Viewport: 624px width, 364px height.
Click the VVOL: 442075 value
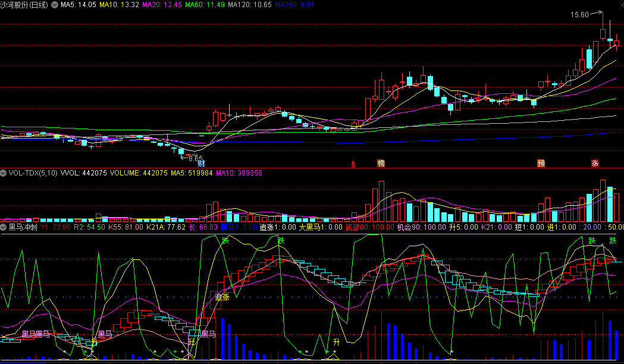tap(83, 173)
